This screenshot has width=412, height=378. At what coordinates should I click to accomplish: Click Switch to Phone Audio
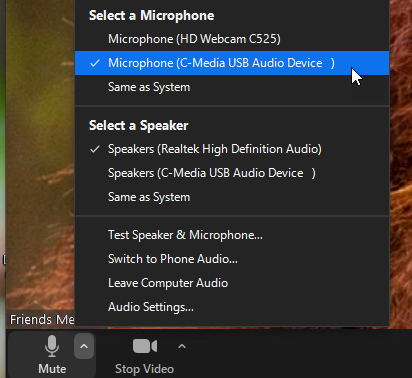[232, 259]
